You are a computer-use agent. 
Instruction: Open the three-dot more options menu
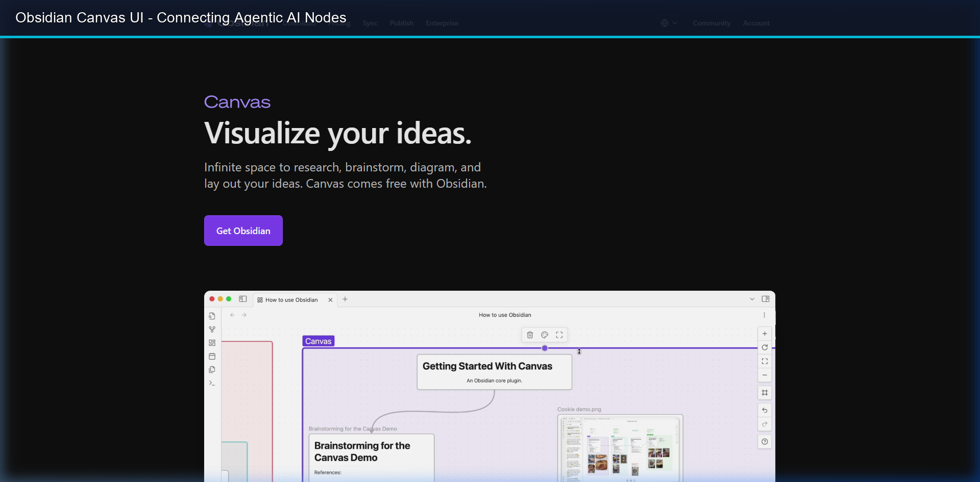764,315
